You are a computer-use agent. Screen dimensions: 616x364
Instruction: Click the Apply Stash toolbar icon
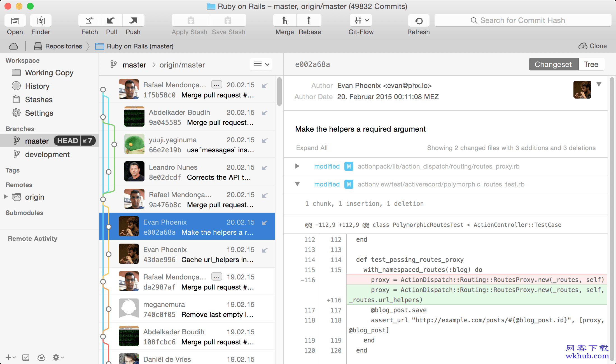point(191,21)
